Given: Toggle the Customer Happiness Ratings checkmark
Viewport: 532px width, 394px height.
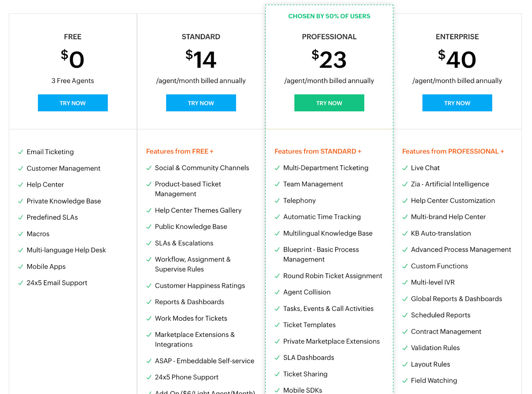Looking at the screenshot, I should pos(148,286).
